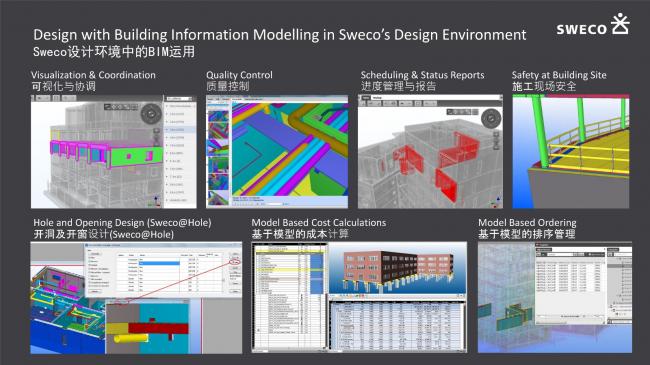Viewport: 650px width, 365px height.
Task: Open the top thumbnail in Quality Control sidebar
Action: point(218,115)
